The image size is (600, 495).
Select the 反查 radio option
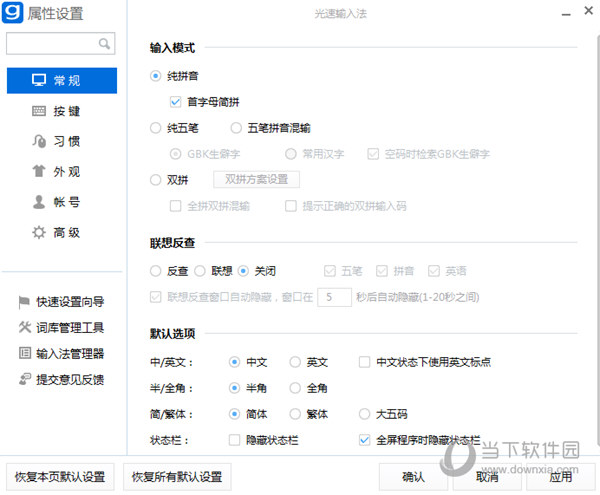click(x=155, y=271)
